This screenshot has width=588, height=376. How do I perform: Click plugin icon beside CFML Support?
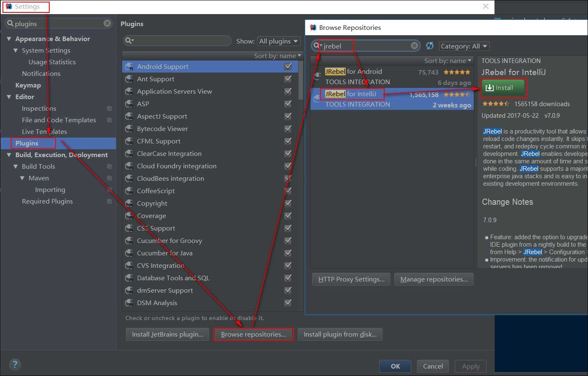(x=129, y=141)
